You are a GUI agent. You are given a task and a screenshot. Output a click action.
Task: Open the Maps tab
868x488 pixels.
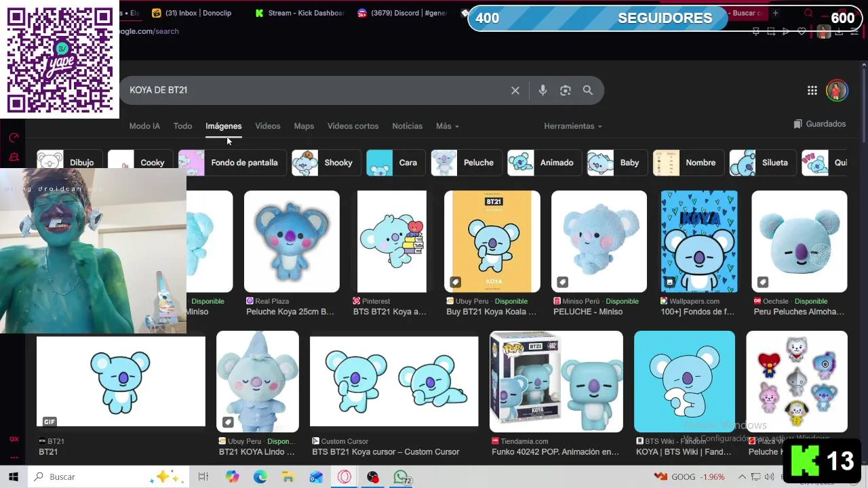click(x=304, y=126)
